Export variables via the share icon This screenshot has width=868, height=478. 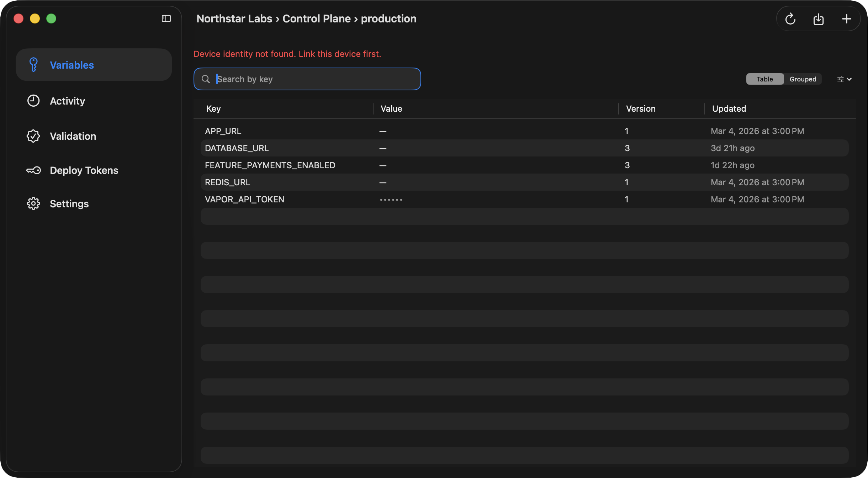pyautogui.click(x=819, y=19)
